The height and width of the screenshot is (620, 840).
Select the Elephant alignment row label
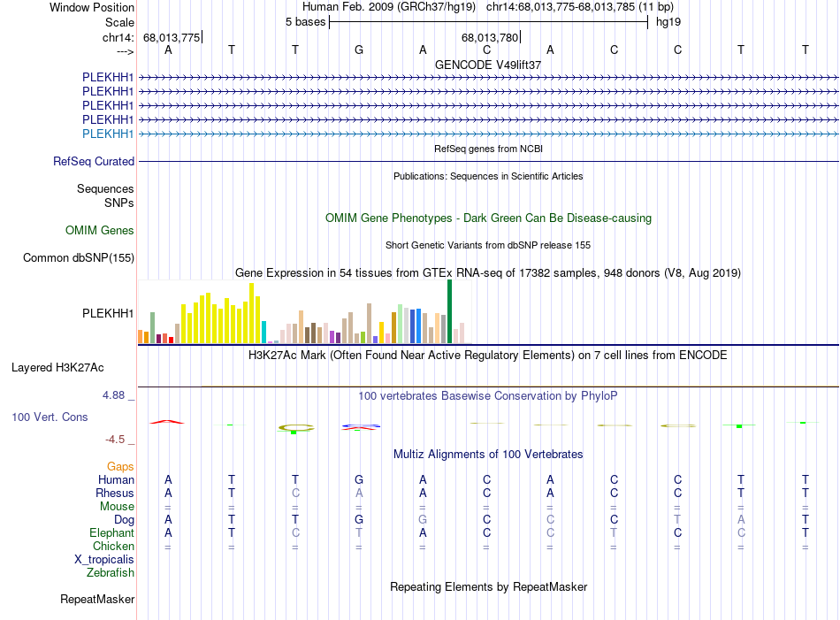(111, 532)
